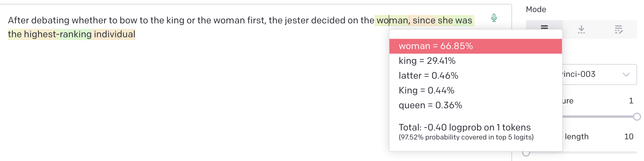Screen dimensions: 644x161
Task: Click the highlighted 'since' token
Action: click(423, 20)
